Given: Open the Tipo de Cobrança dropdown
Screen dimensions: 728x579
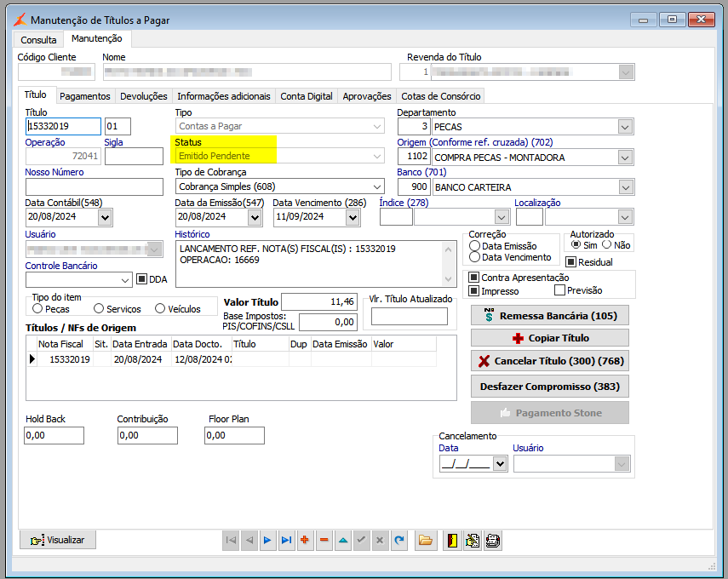Looking at the screenshot, I should point(376,187).
